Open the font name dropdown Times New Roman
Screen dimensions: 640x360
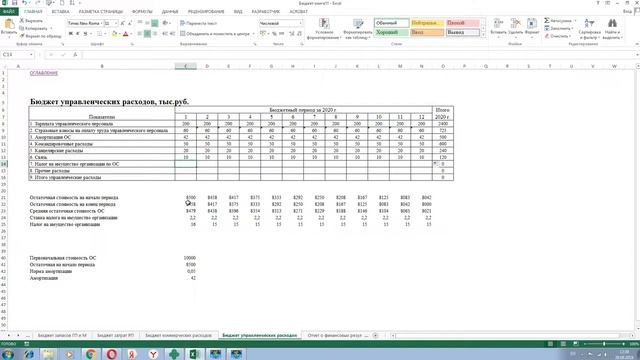point(101,23)
